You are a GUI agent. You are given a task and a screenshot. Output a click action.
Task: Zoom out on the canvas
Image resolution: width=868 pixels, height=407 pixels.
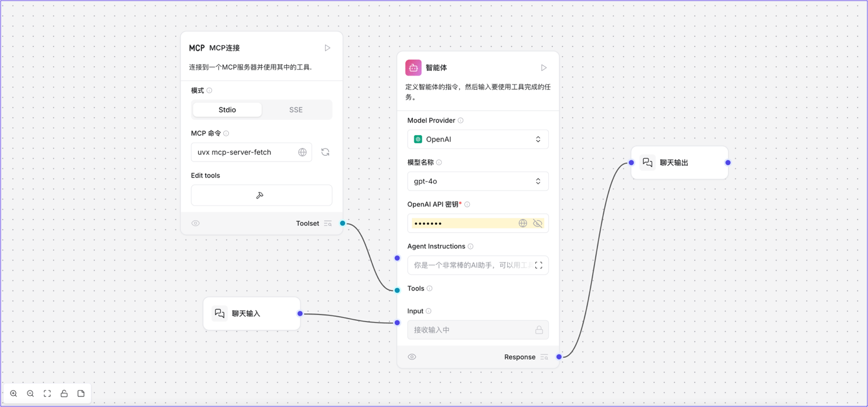pos(30,394)
